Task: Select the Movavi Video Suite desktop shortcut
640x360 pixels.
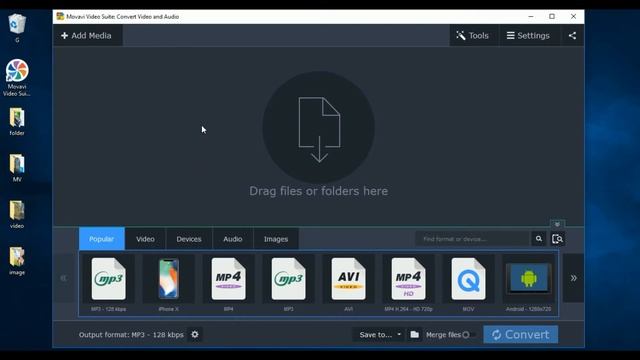Action: click(17, 78)
